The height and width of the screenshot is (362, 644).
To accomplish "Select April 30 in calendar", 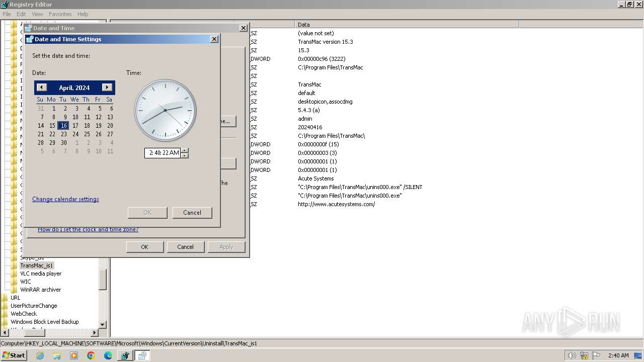I will click(x=63, y=143).
